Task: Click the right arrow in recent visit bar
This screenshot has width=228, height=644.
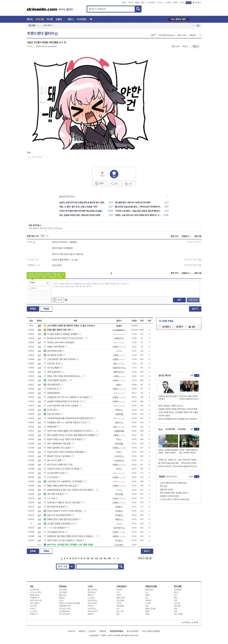Action: coord(193,26)
